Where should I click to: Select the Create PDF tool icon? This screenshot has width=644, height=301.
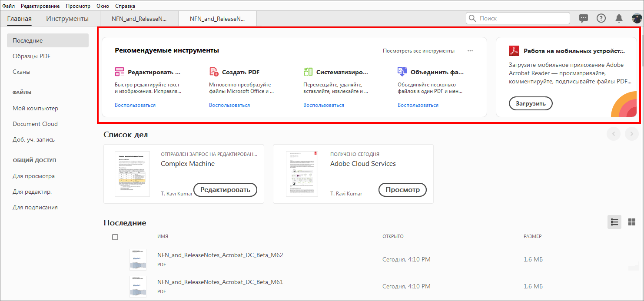pyautogui.click(x=214, y=71)
